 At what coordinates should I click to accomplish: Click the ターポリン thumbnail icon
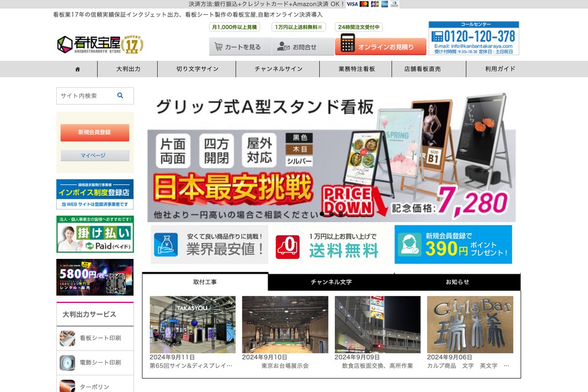(x=68, y=386)
